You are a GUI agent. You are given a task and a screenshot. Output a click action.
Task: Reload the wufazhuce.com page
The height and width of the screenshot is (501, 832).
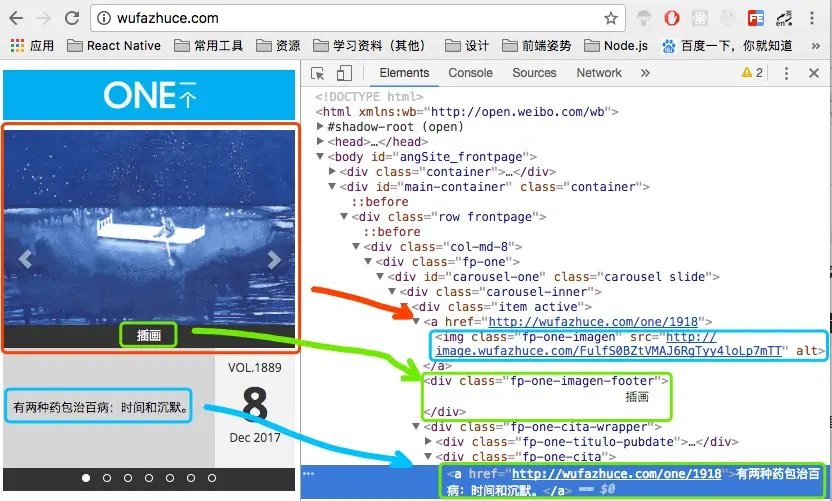pos(72,19)
